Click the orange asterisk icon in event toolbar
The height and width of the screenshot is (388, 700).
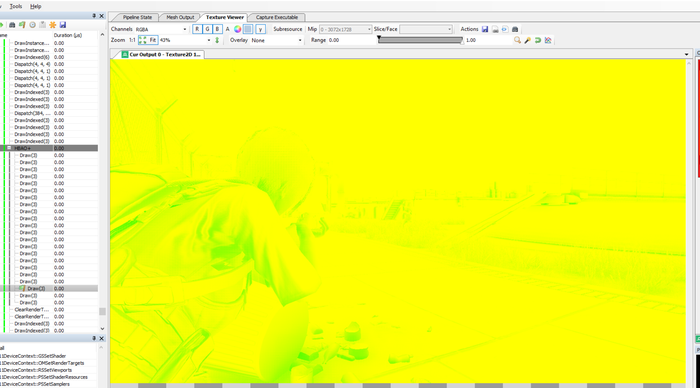pyautogui.click(x=52, y=25)
